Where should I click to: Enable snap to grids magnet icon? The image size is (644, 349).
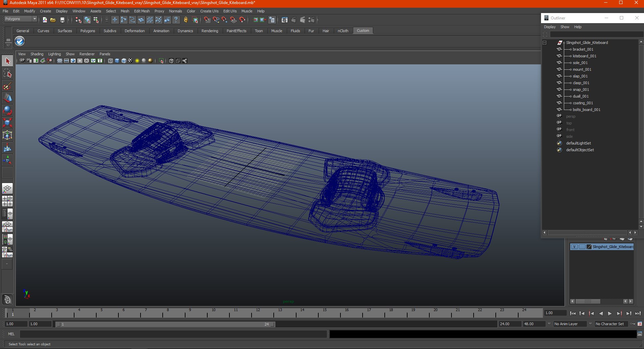pos(207,20)
